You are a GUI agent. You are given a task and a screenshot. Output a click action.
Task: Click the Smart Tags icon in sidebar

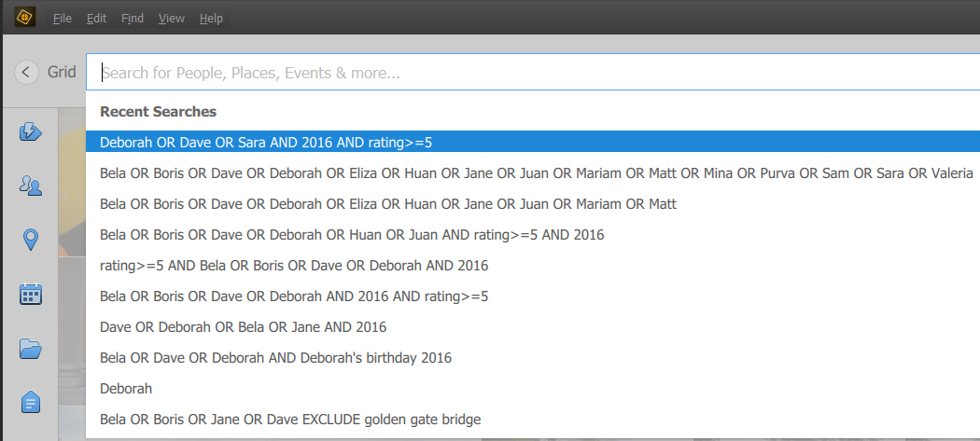[31, 131]
